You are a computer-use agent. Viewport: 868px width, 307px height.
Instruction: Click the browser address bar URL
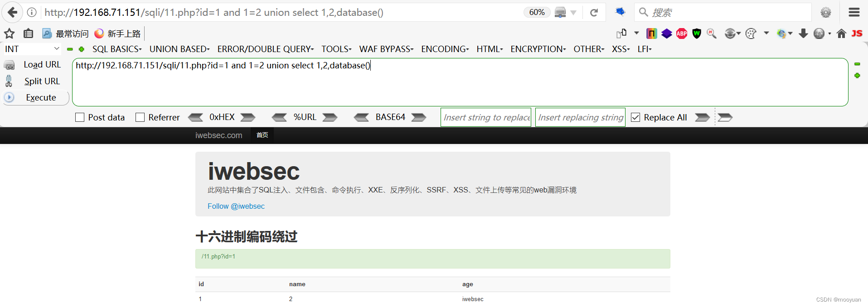[214, 12]
